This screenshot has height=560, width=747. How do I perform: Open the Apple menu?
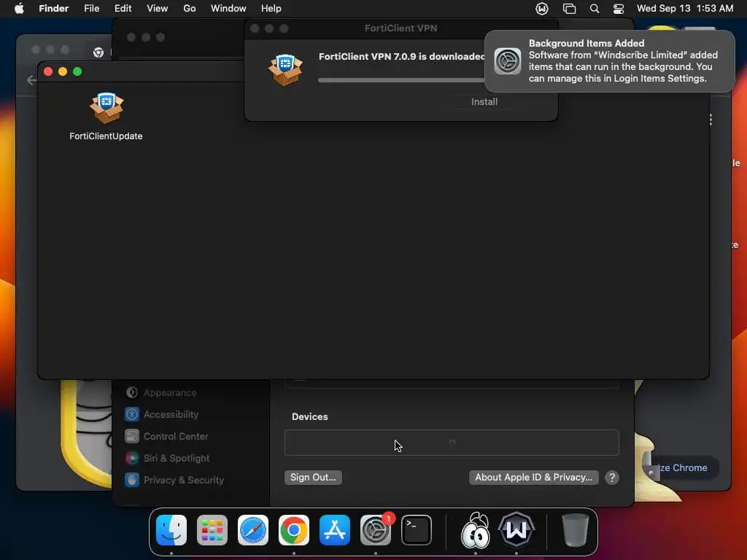pyautogui.click(x=19, y=9)
